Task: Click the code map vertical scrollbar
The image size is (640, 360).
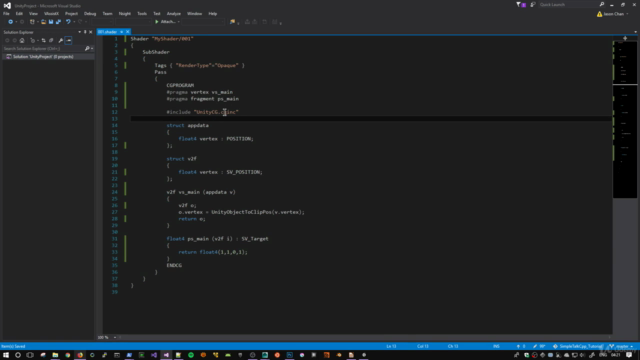Action: pos(625,119)
